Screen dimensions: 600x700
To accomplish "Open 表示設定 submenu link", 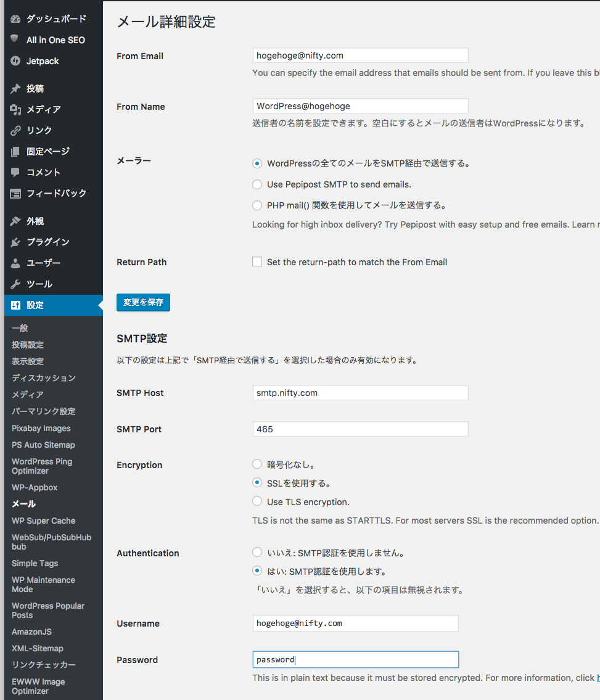I will [28, 361].
